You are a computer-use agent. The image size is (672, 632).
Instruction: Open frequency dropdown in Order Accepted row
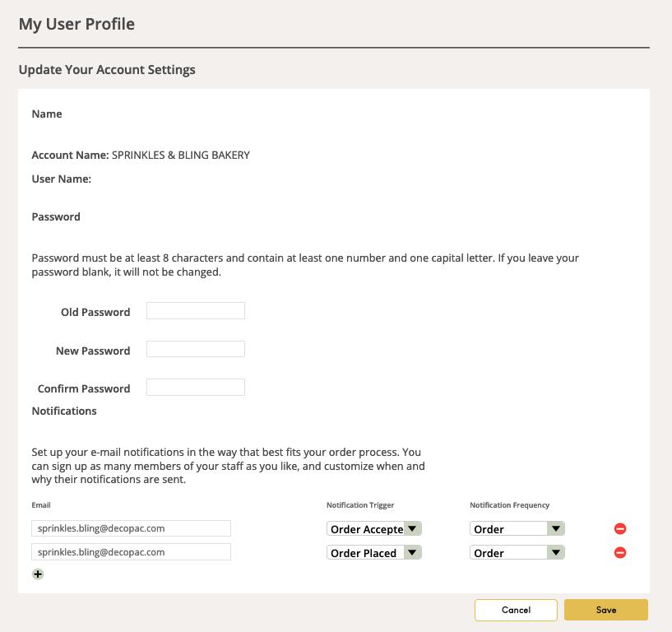tap(517, 528)
